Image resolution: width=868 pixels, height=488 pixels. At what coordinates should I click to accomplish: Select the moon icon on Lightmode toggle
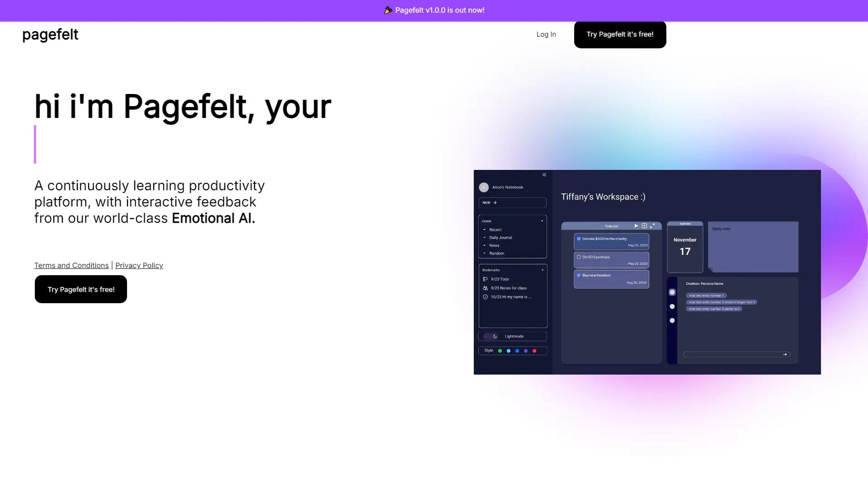click(x=495, y=336)
